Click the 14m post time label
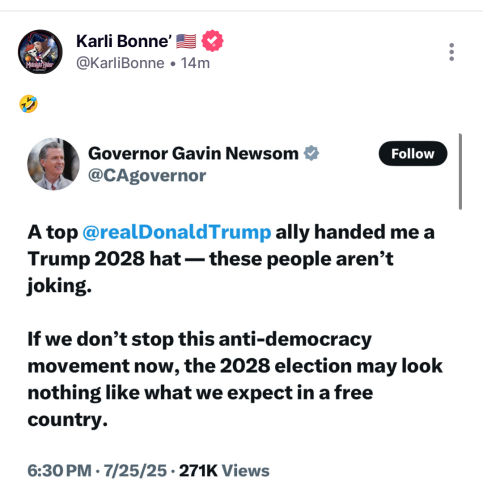483x500 pixels. 195,63
